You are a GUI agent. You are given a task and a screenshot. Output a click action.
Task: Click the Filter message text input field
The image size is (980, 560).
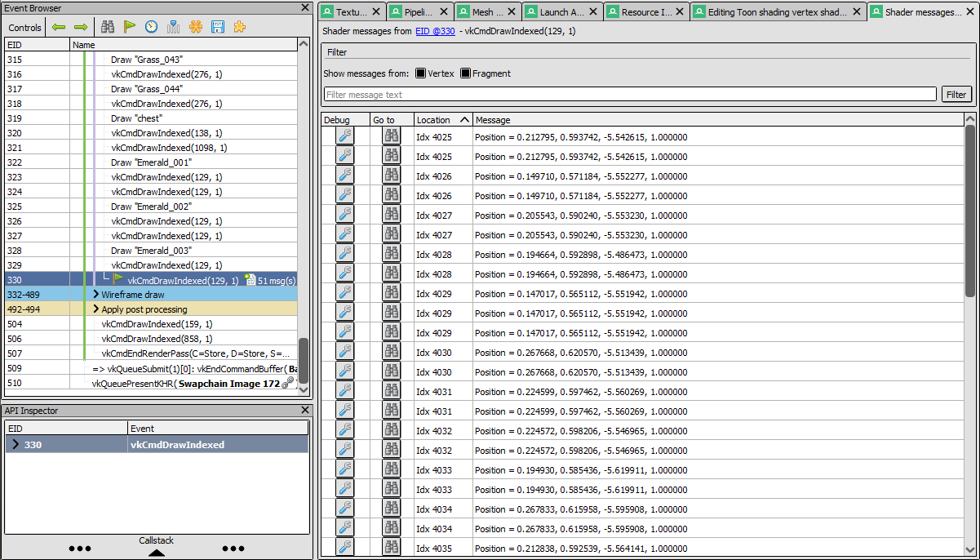point(629,95)
